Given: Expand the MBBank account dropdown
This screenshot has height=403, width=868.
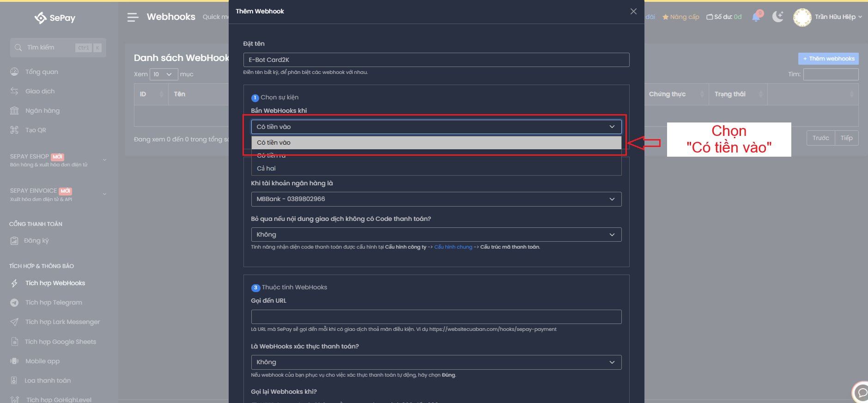Looking at the screenshot, I should (x=436, y=199).
